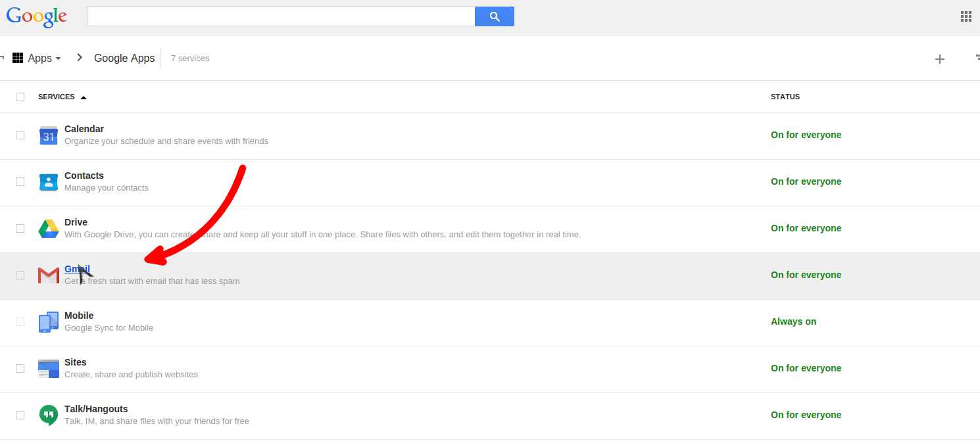The height and width of the screenshot is (447, 980).
Task: Check the Contacts row checkbox
Action: pos(20,181)
